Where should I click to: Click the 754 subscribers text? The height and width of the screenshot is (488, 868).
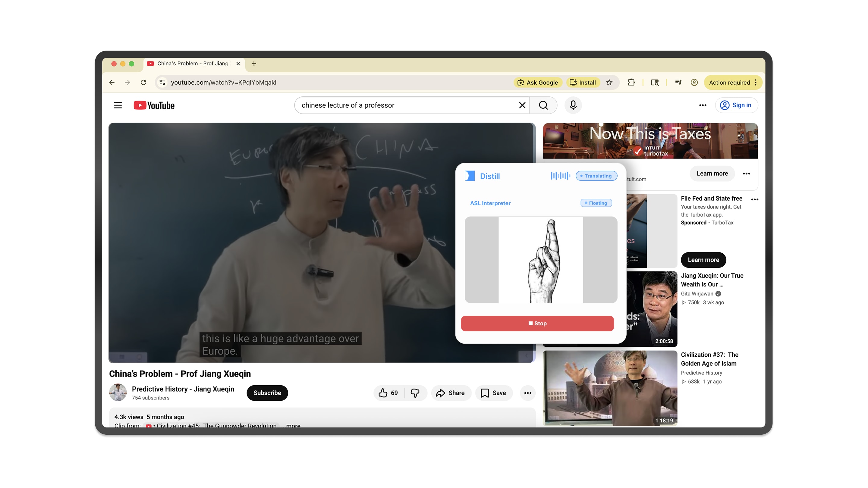coord(150,398)
